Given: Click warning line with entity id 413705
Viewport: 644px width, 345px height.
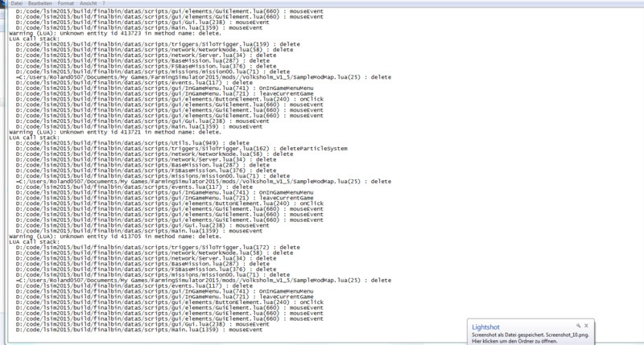Looking at the screenshot, I should (x=115, y=236).
